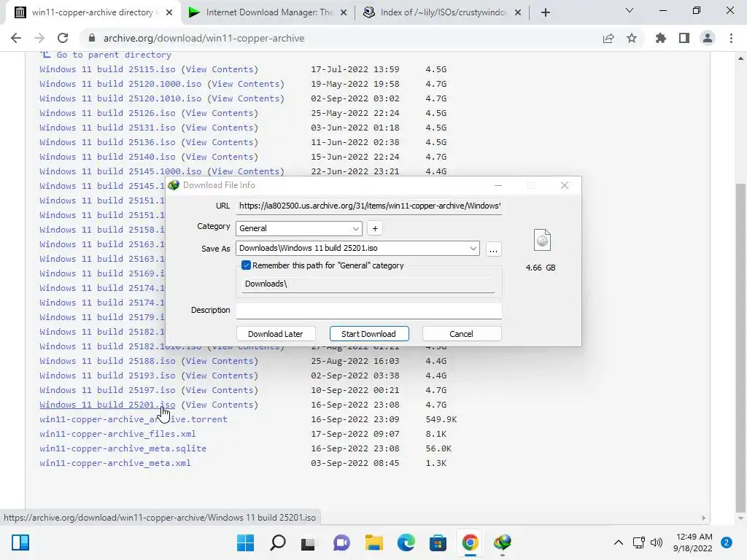Open the Windows Start menu

[x=246, y=542]
